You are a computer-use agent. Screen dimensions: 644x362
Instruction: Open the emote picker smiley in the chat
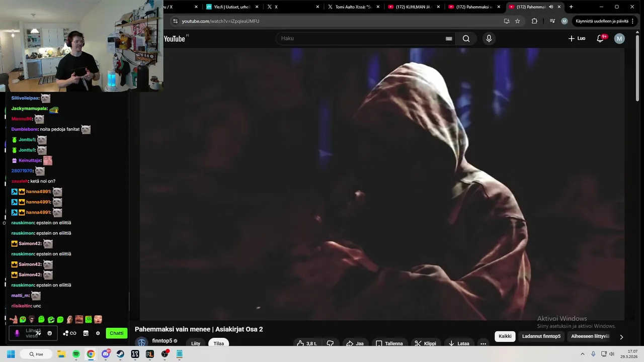pos(49,333)
